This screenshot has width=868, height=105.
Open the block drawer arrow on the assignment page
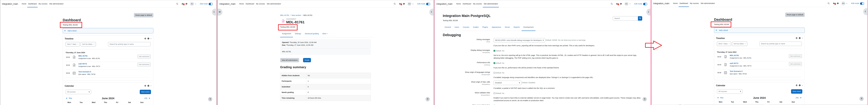pos(431,12)
